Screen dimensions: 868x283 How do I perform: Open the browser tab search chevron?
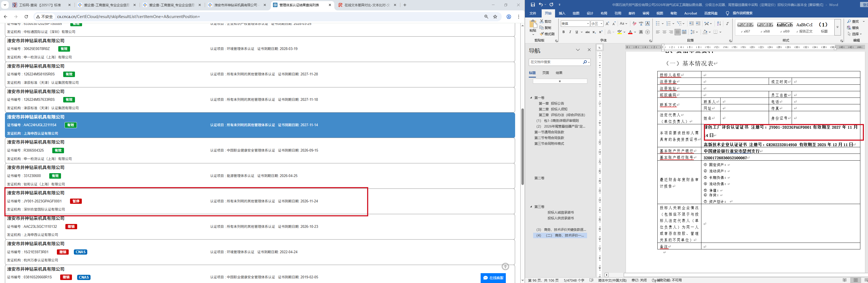click(5, 5)
